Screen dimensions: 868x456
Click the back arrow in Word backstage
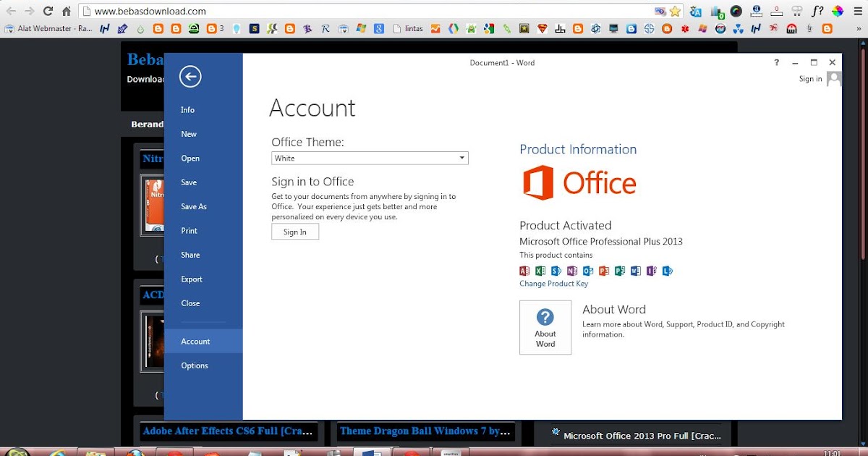click(190, 76)
